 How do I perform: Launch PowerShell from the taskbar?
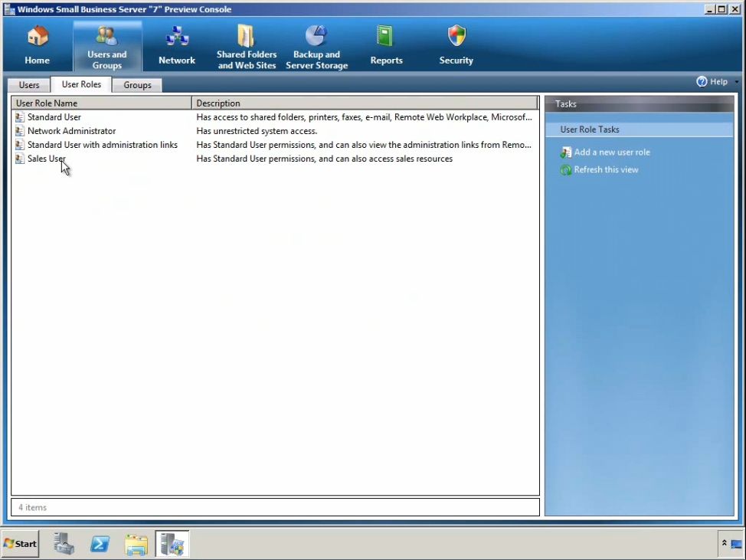100,543
